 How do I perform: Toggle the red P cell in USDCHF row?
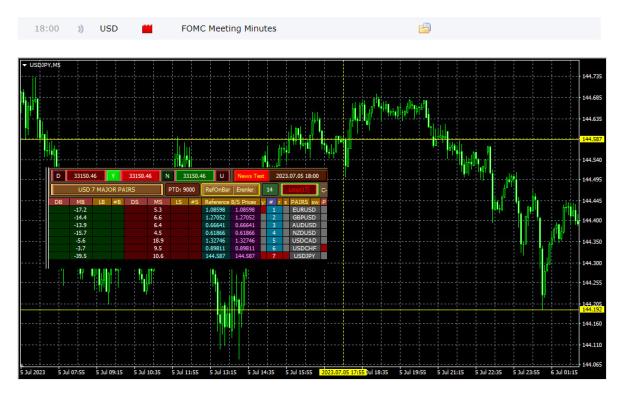[x=324, y=248]
